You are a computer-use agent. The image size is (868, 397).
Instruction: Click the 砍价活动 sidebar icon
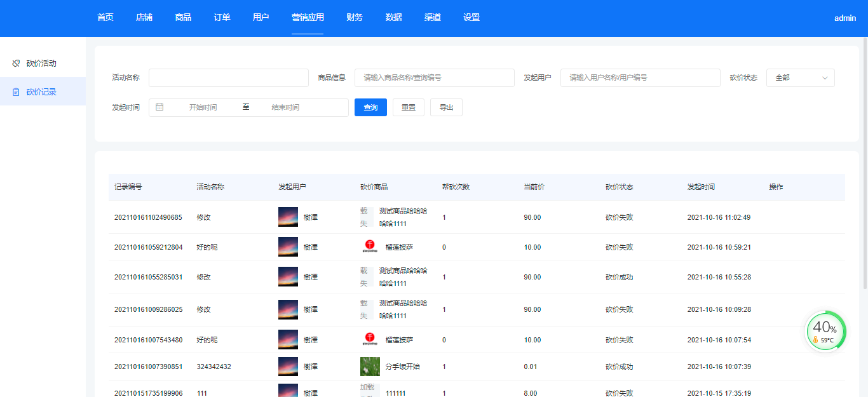17,64
